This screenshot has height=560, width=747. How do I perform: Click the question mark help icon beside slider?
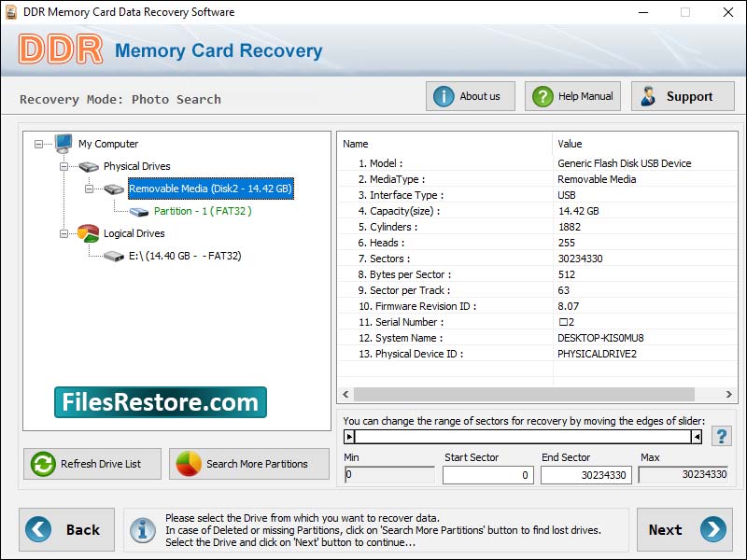[721, 435]
